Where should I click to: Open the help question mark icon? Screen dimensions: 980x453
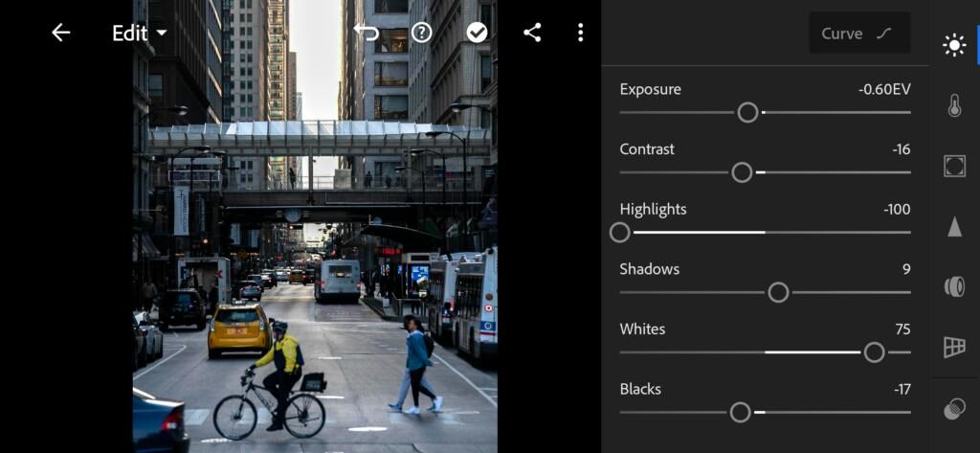[421, 33]
